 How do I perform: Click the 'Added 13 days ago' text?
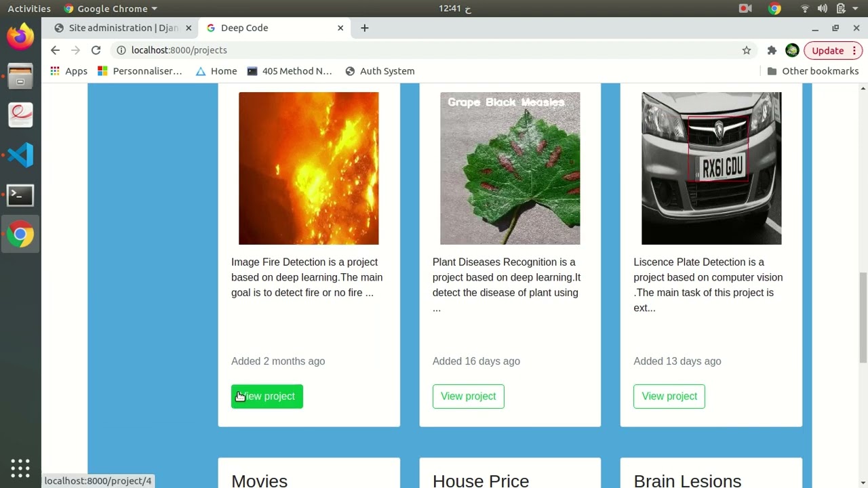[x=677, y=361]
